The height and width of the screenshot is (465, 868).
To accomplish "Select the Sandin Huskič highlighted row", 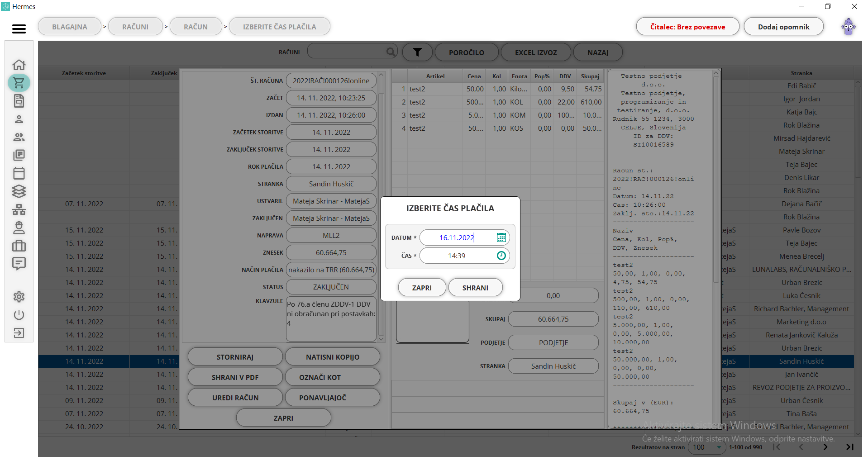I will (801, 361).
